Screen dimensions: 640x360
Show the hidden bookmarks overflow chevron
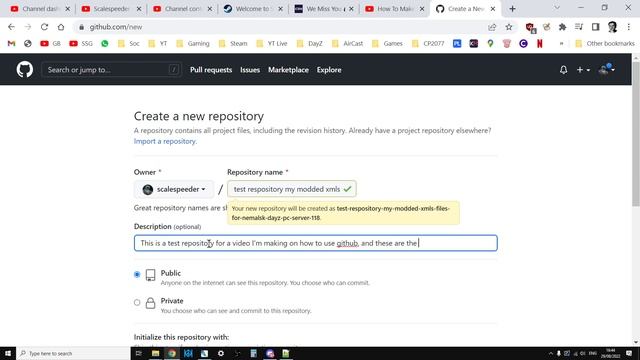(561, 43)
